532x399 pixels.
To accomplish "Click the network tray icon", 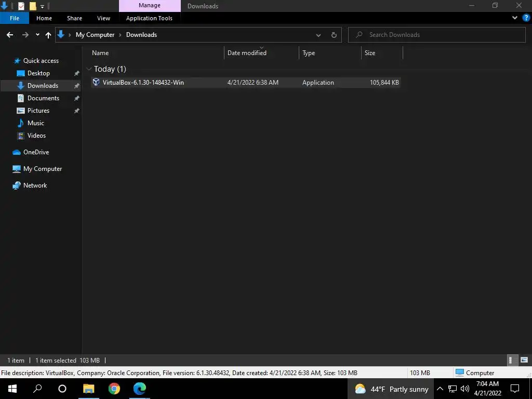I will (453, 389).
